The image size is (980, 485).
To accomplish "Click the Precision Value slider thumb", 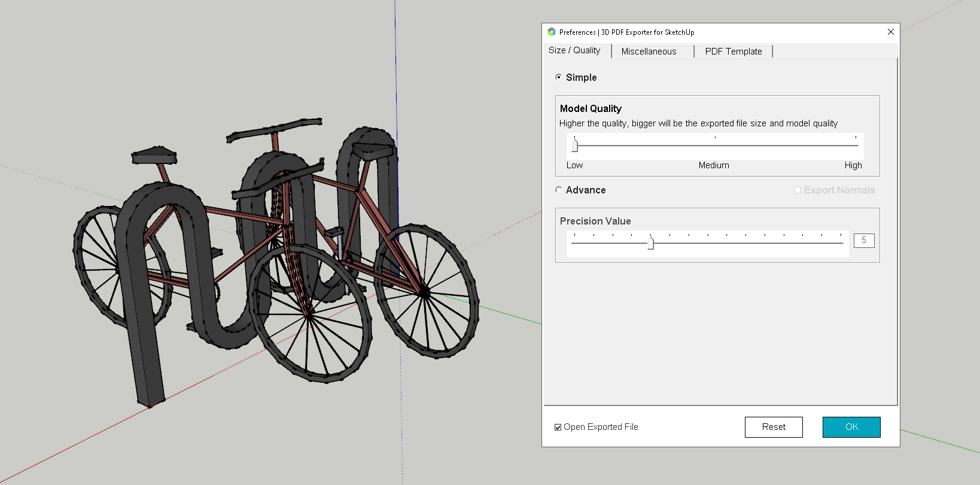I will [x=651, y=243].
